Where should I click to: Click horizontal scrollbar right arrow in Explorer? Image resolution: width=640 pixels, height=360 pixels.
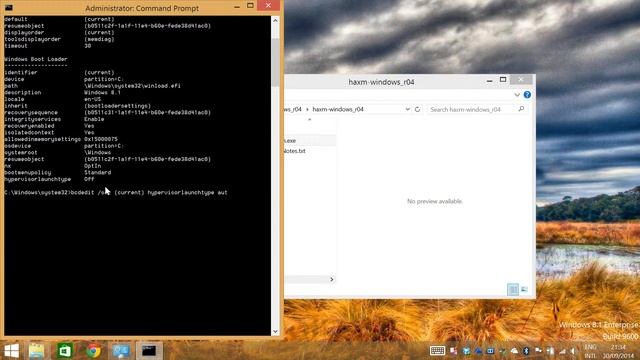point(332,280)
